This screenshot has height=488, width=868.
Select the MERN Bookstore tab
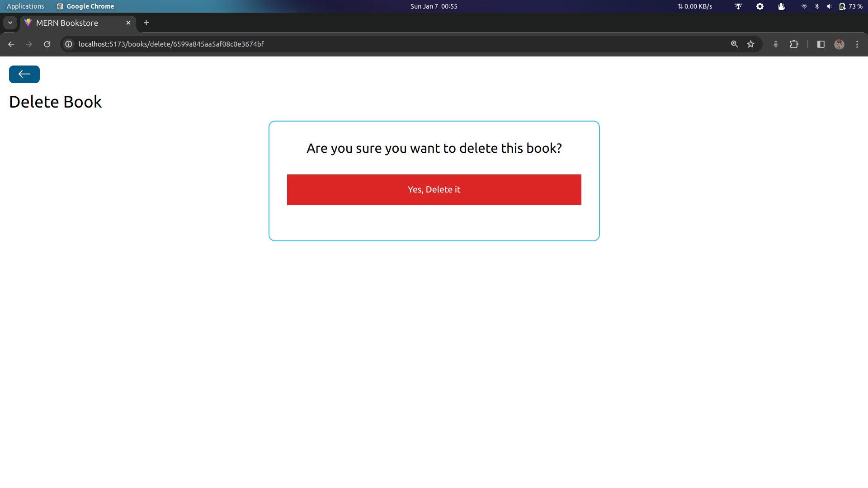(72, 23)
